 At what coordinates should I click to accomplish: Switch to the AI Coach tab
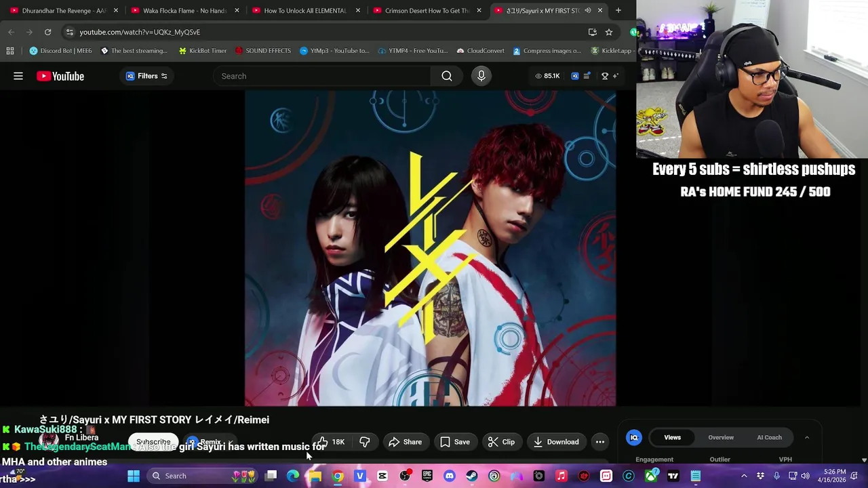[769, 437]
